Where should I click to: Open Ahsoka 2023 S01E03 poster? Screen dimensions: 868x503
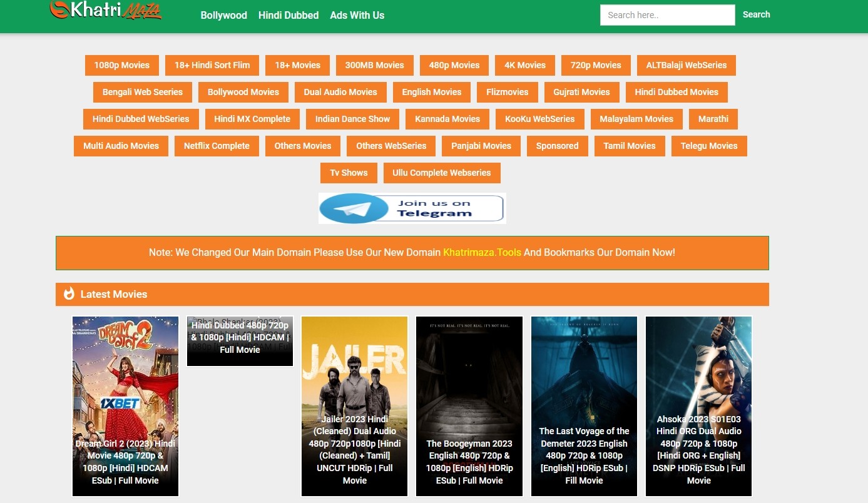tap(699, 407)
